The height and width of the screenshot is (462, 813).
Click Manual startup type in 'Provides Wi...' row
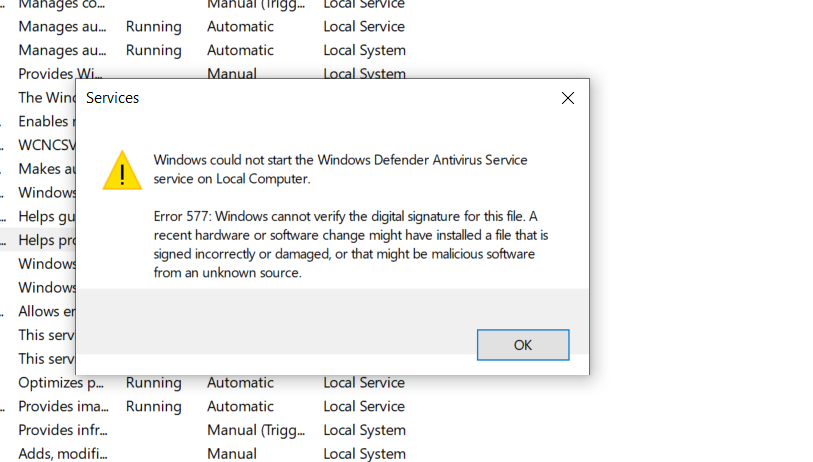[x=232, y=74]
